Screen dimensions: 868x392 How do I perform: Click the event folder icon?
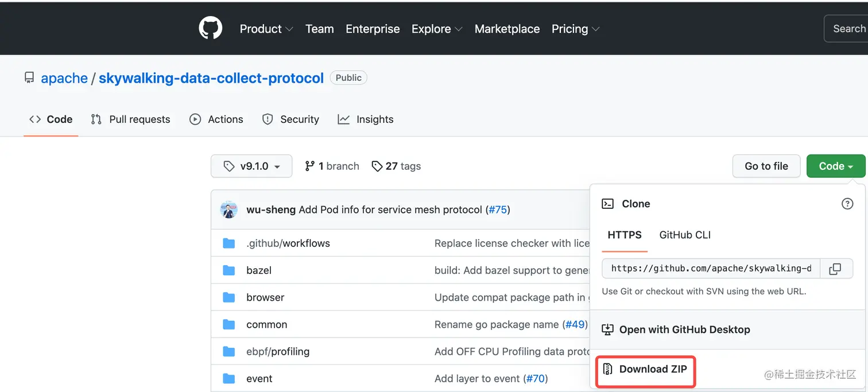pos(229,379)
